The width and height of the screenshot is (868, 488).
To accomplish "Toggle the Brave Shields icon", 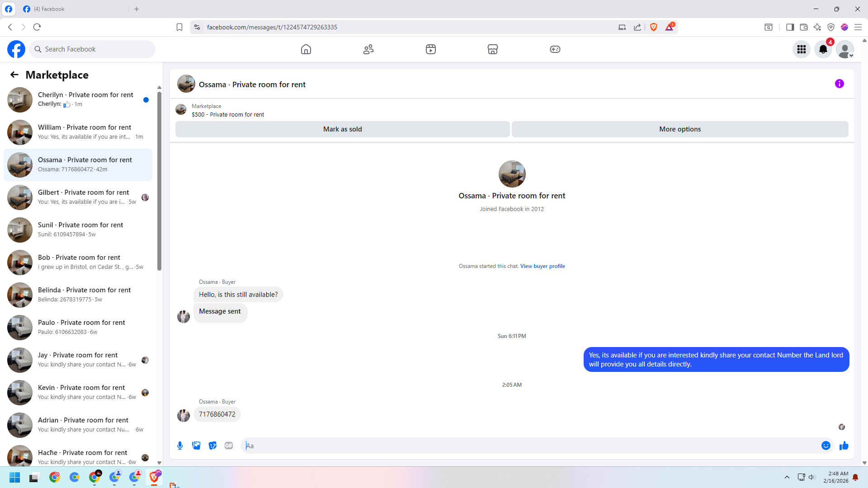I will pyautogui.click(x=653, y=27).
